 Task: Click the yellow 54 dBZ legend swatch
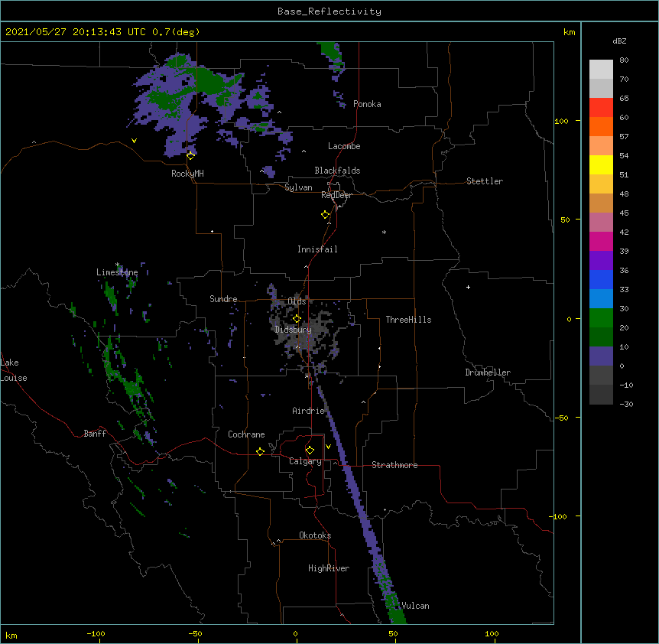601,164
